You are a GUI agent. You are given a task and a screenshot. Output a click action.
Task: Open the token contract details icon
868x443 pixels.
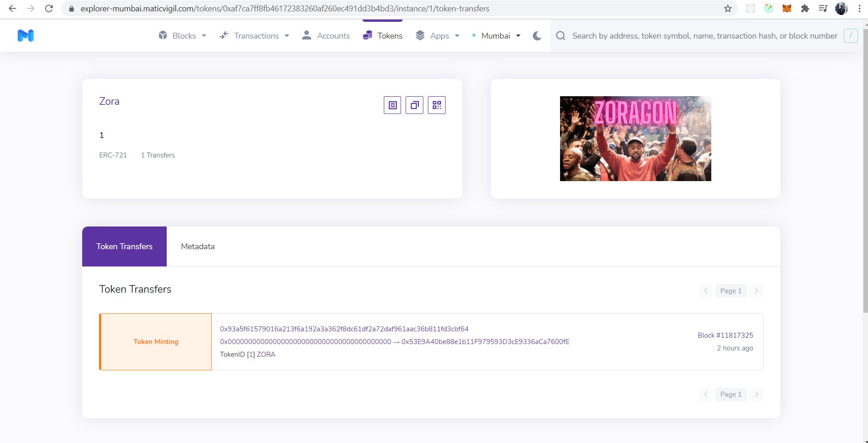point(392,105)
